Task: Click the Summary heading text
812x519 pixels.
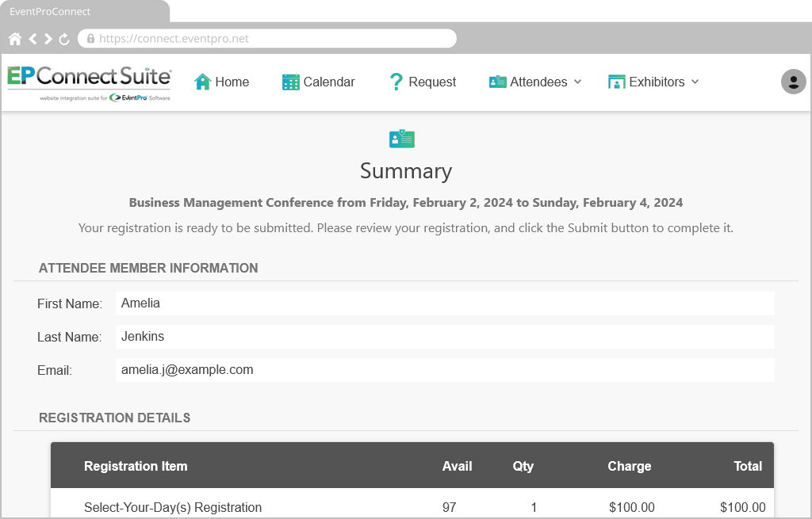Action: (x=406, y=171)
